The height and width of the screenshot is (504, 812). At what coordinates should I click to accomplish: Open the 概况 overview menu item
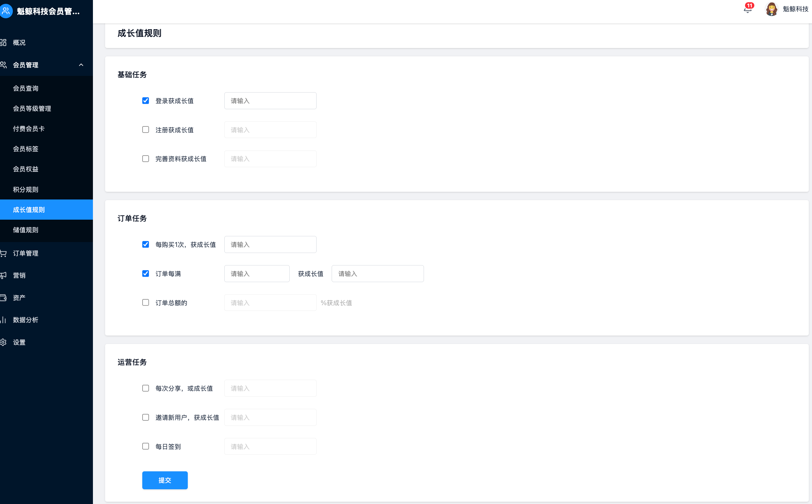tap(46, 42)
